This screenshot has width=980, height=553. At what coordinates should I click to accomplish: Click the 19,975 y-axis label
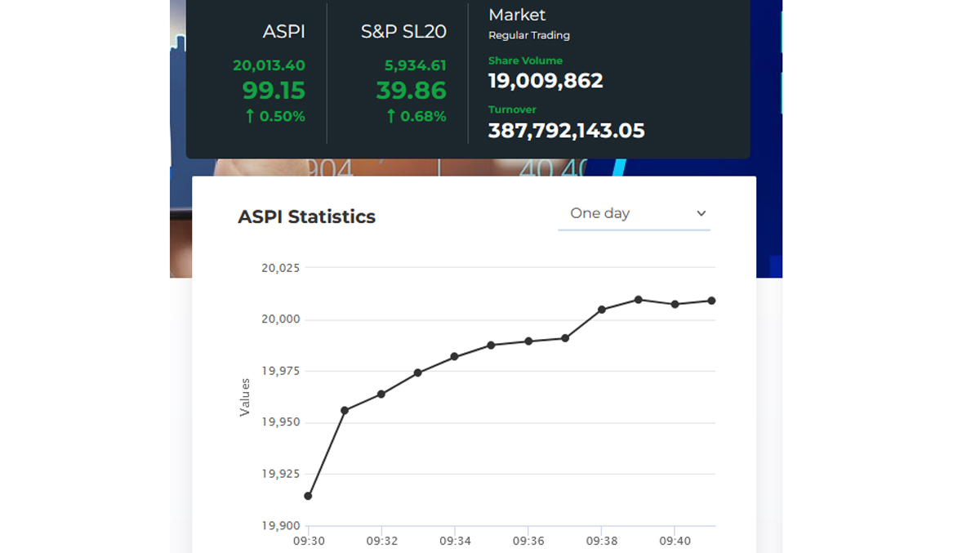281,371
